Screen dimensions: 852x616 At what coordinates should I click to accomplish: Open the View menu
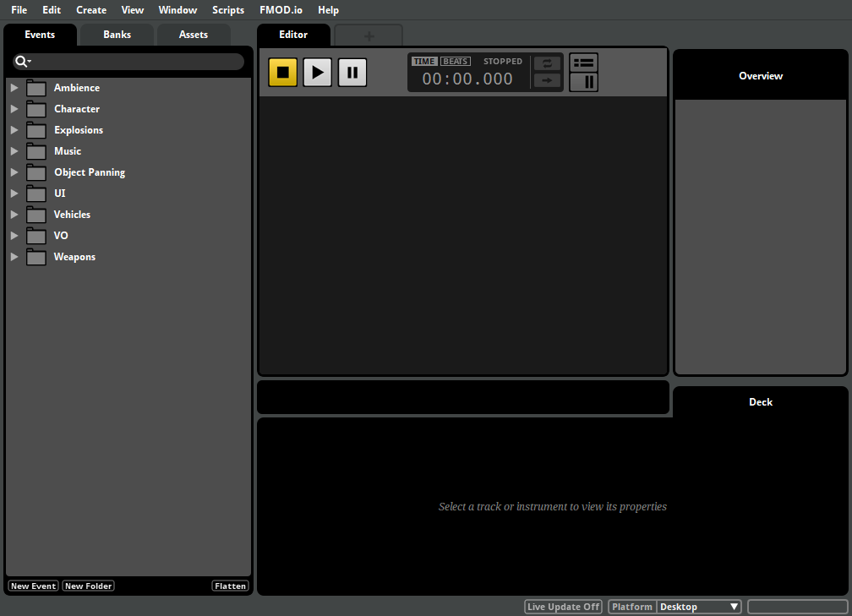[x=133, y=10]
